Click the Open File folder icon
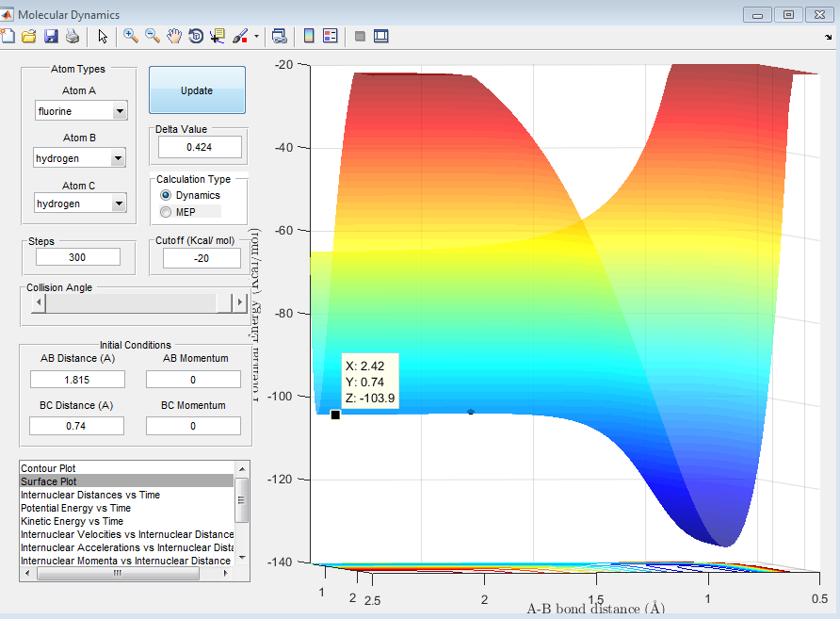Viewport: 840px width, 619px height. tap(28, 37)
